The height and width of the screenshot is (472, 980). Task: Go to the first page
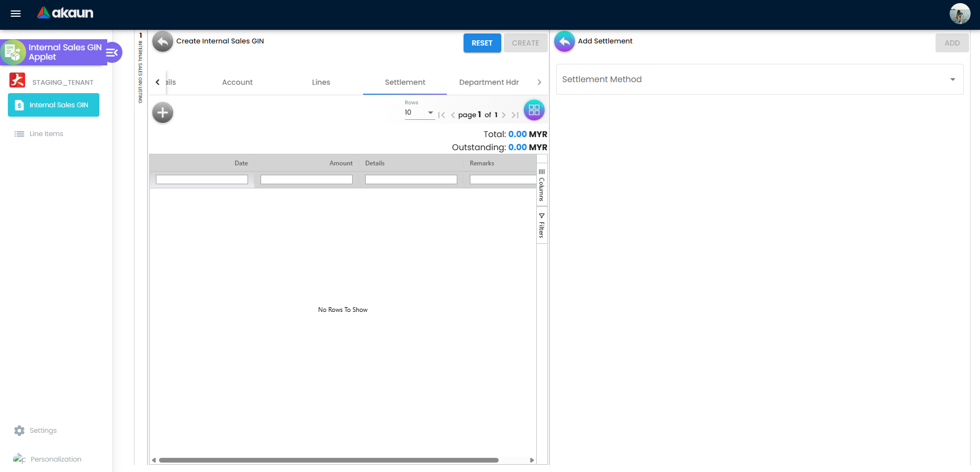point(442,115)
